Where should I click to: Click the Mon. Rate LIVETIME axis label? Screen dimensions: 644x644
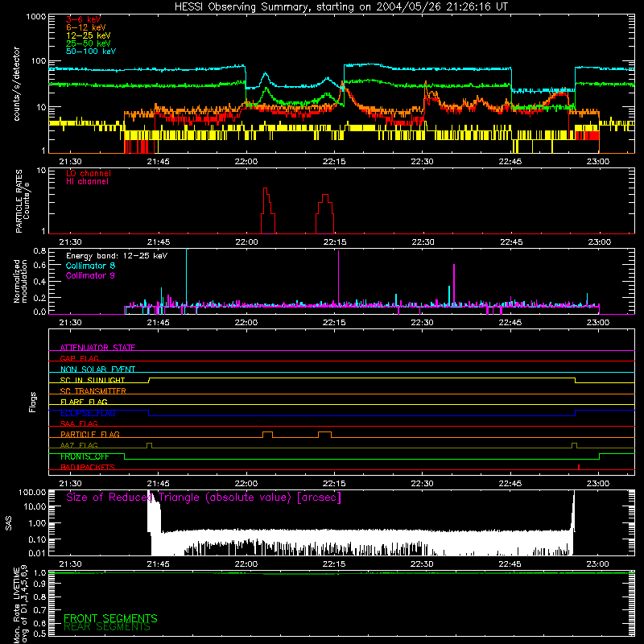[20, 604]
